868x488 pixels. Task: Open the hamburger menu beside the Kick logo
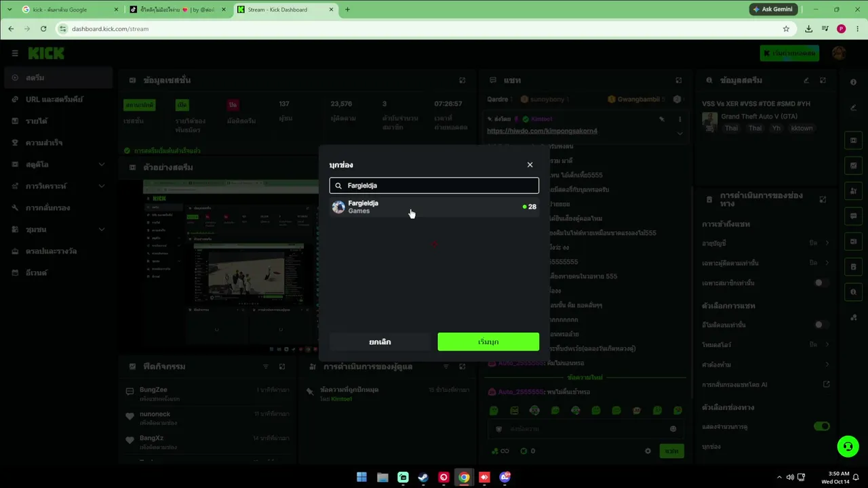[x=15, y=53]
